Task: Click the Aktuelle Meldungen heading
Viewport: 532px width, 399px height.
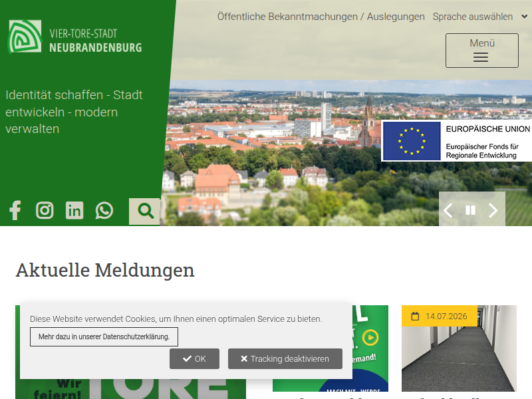Action: 105,271
